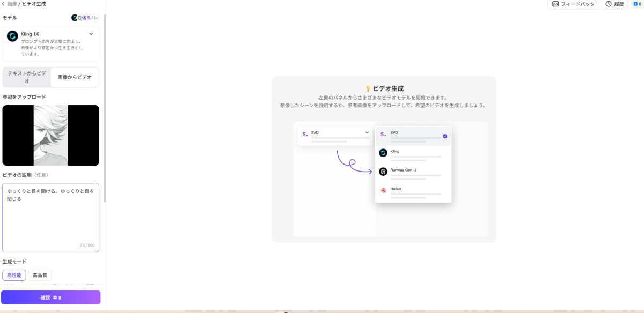This screenshot has height=313, width=644.
Task: Open the 画像 breadcrumb link
Action: 12,4
